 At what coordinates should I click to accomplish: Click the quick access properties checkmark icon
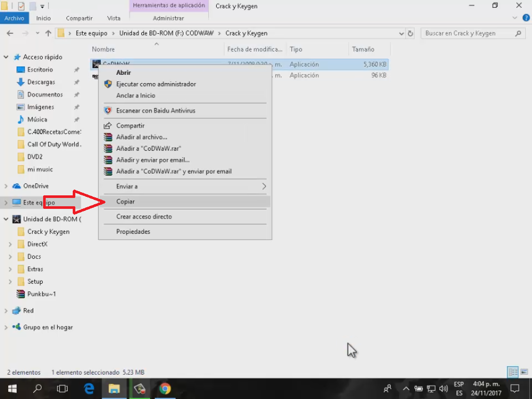point(21,6)
